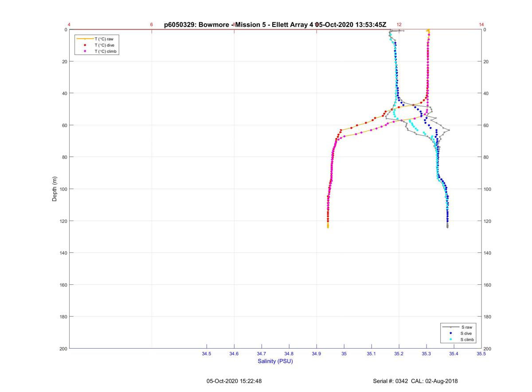Click the 'Salinity (PSU)' axis label
The width and height of the screenshot is (532, 392).
click(x=275, y=361)
